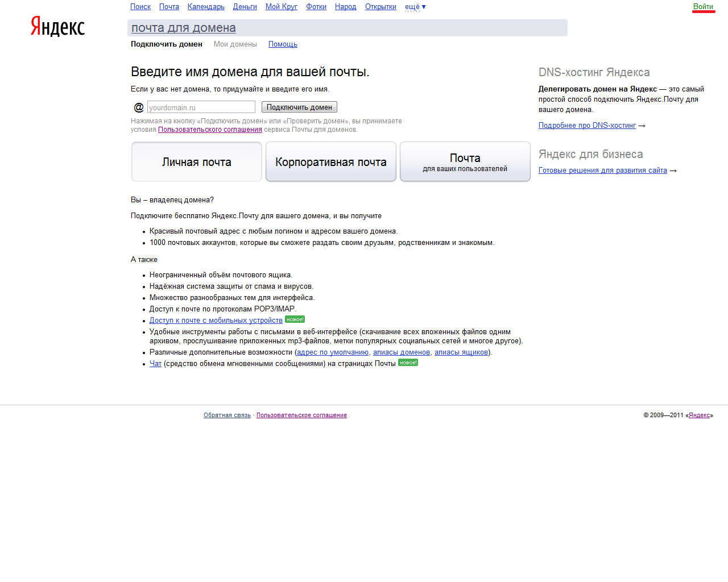Image resolution: width=728 pixels, height=582 pixels.
Task: Open 'Деньги' service link
Action: pyautogui.click(x=245, y=7)
